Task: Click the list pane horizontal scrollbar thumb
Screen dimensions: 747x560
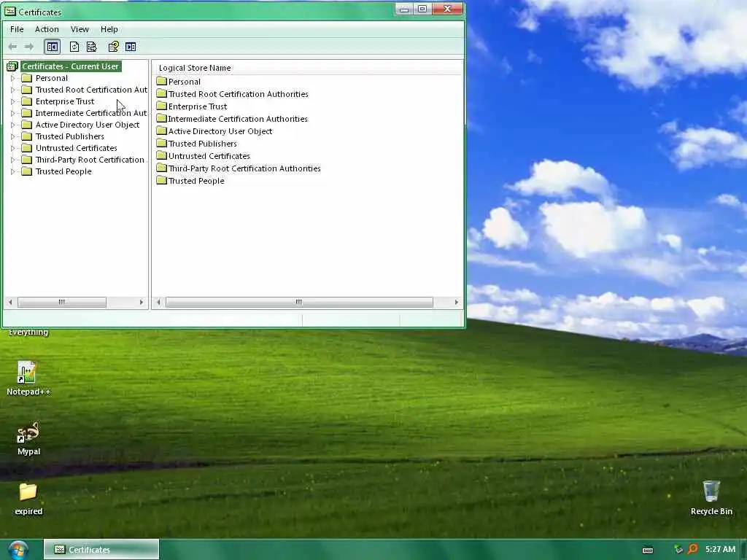Action: [299, 302]
